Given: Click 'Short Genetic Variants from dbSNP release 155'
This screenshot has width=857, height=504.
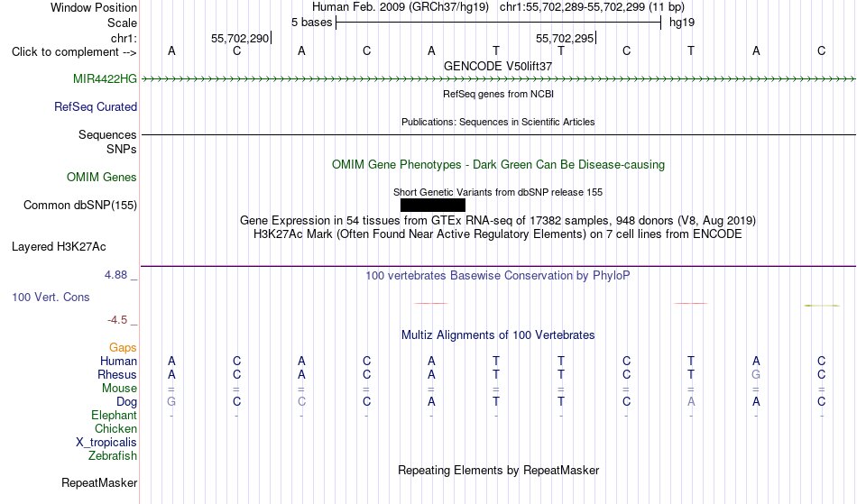Looking at the screenshot, I should pos(498,193).
